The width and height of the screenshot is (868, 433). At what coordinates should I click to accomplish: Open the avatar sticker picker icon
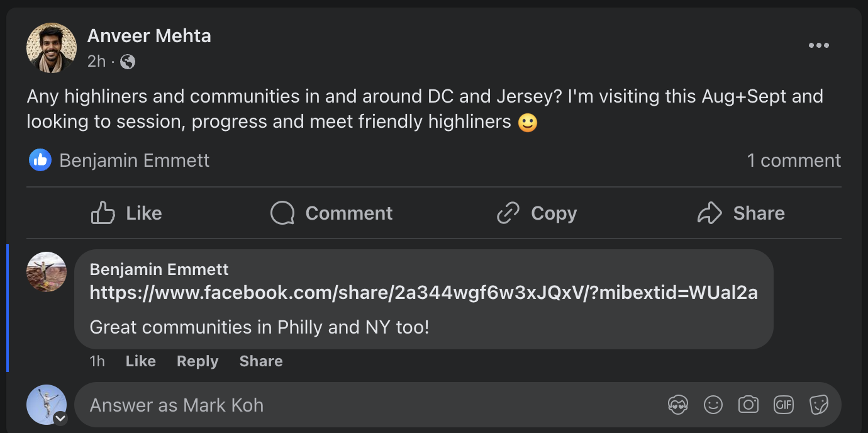pyautogui.click(x=678, y=405)
